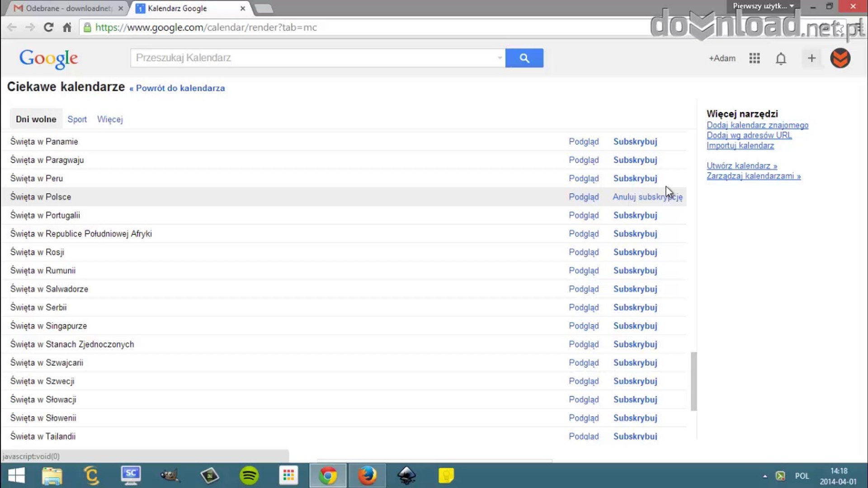Open the Więcej tab
Screen dimensions: 868x488
(110, 119)
